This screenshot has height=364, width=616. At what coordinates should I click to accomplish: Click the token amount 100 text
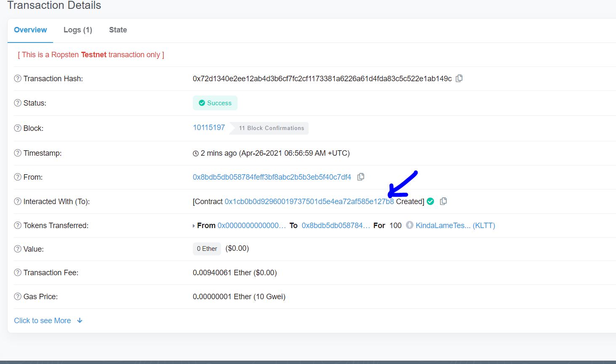point(395,226)
